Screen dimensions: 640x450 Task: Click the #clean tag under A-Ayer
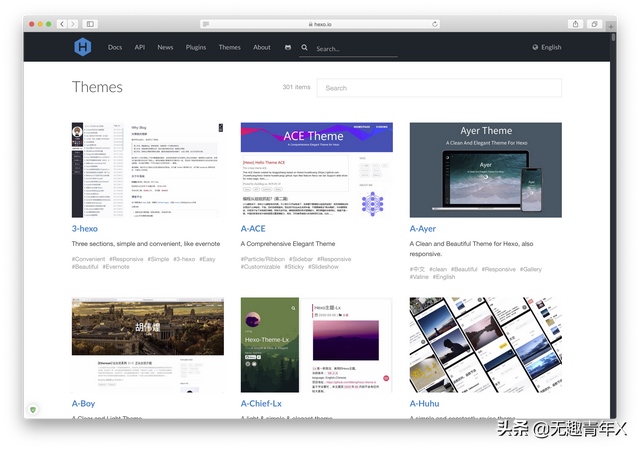[438, 269]
